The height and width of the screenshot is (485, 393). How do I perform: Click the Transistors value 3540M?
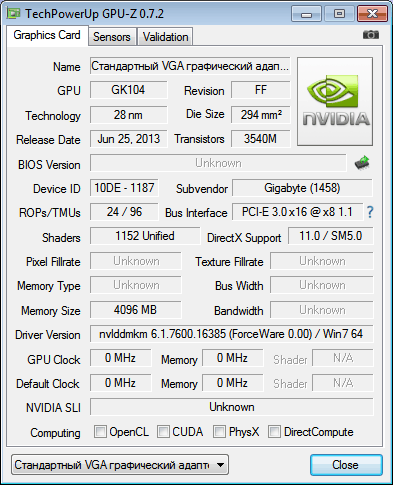pyautogui.click(x=261, y=139)
